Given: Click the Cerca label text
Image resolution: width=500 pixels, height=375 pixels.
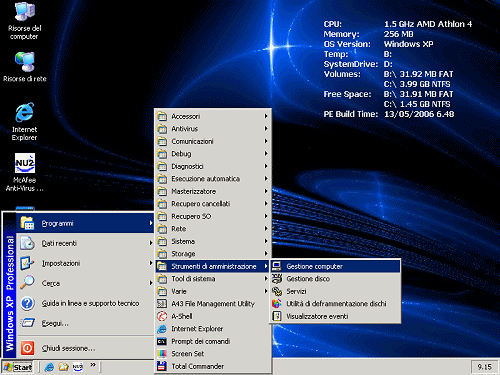Looking at the screenshot, I should [x=51, y=283].
